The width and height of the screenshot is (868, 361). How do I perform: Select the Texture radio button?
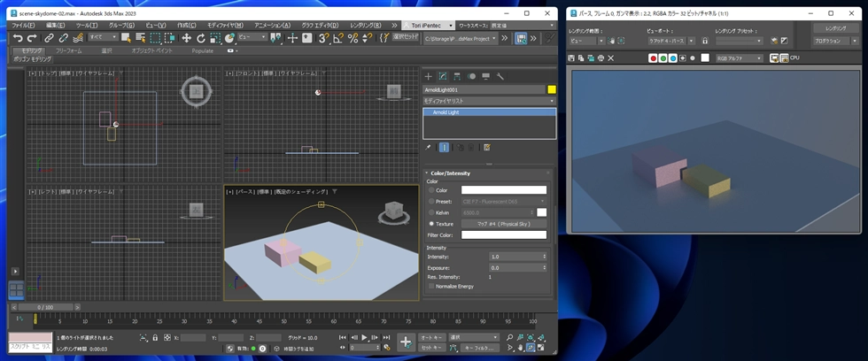click(x=432, y=224)
